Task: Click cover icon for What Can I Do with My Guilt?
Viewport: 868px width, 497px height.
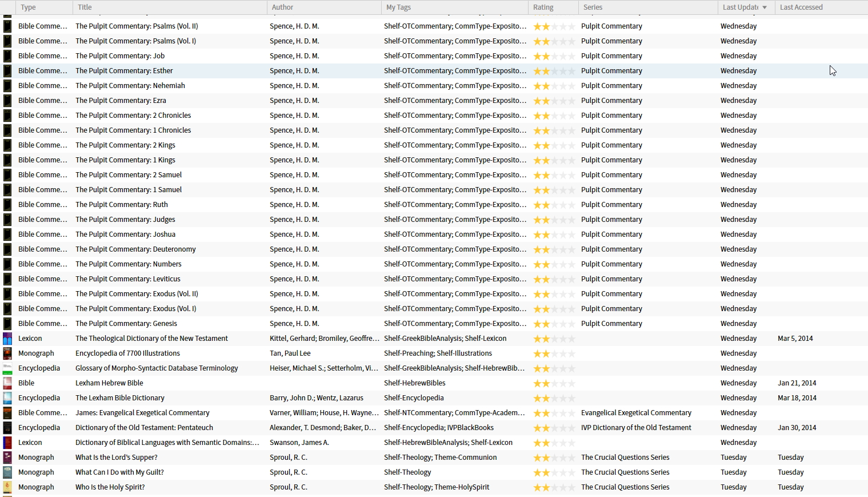Action: (7, 472)
